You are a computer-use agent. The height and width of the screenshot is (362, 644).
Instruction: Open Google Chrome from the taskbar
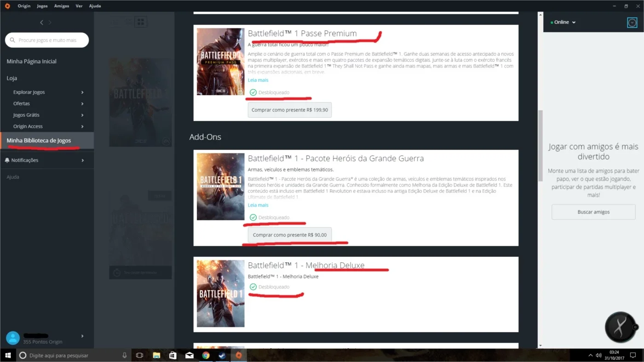pyautogui.click(x=206, y=355)
